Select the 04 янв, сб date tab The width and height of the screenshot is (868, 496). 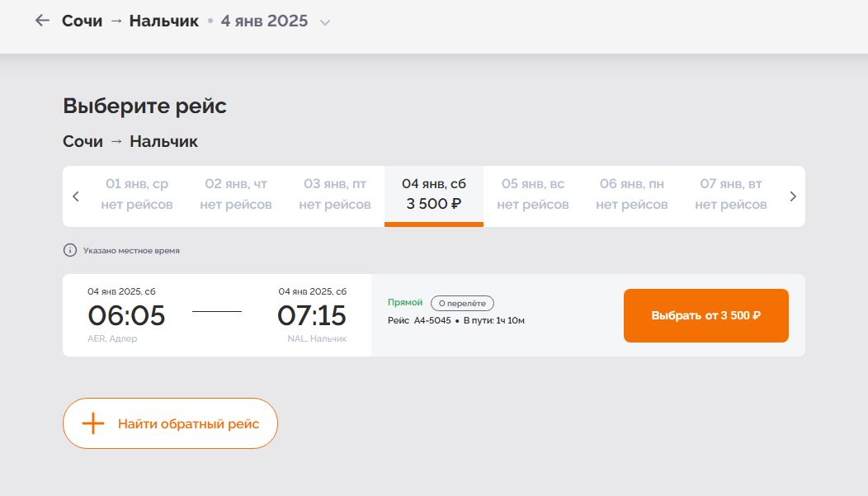[434, 195]
